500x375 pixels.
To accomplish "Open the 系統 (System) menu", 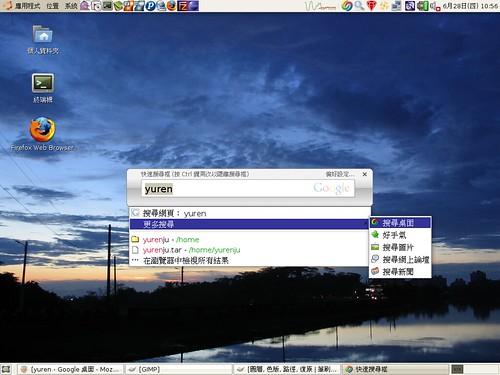I will coord(71,6).
